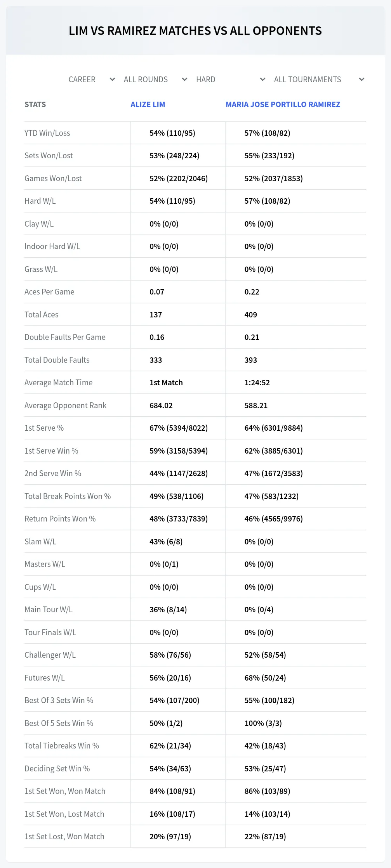Select Ramirez's Futures W/L value
This screenshot has height=868, width=391.
(265, 678)
